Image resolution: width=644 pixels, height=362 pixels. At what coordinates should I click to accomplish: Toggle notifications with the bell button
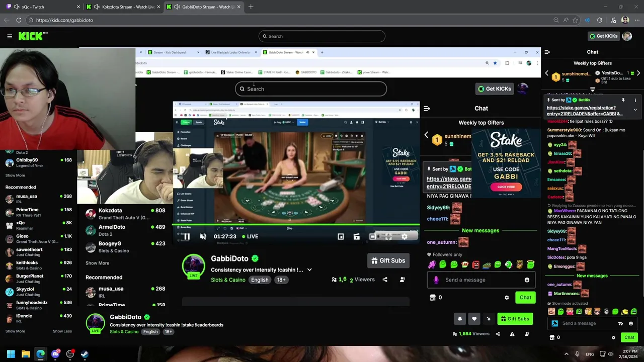459,319
